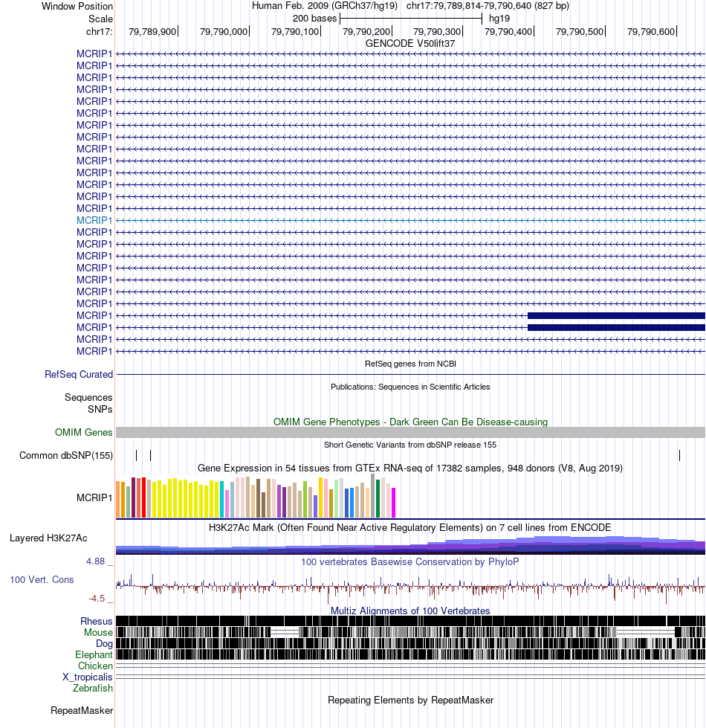
Task: Click the MCRIP1 label beside GTEx chart
Action: tap(94, 497)
